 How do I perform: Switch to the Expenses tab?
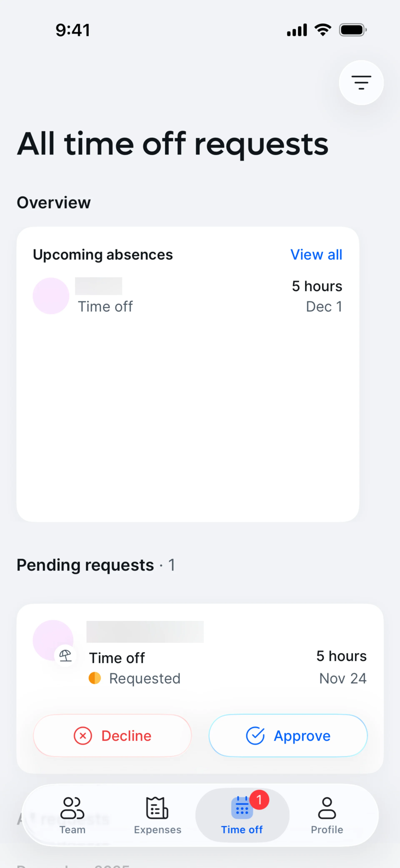(x=157, y=815)
